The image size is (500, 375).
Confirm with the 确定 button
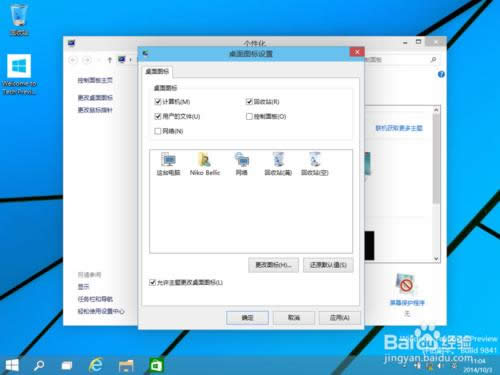247,318
